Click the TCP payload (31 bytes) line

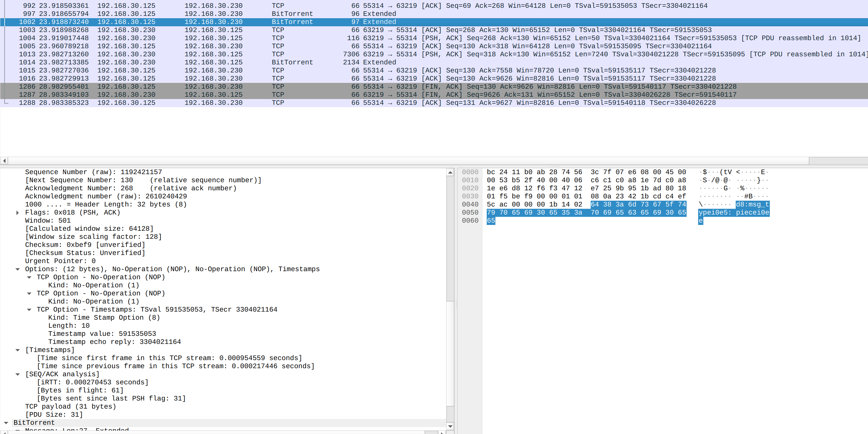[x=71, y=407]
